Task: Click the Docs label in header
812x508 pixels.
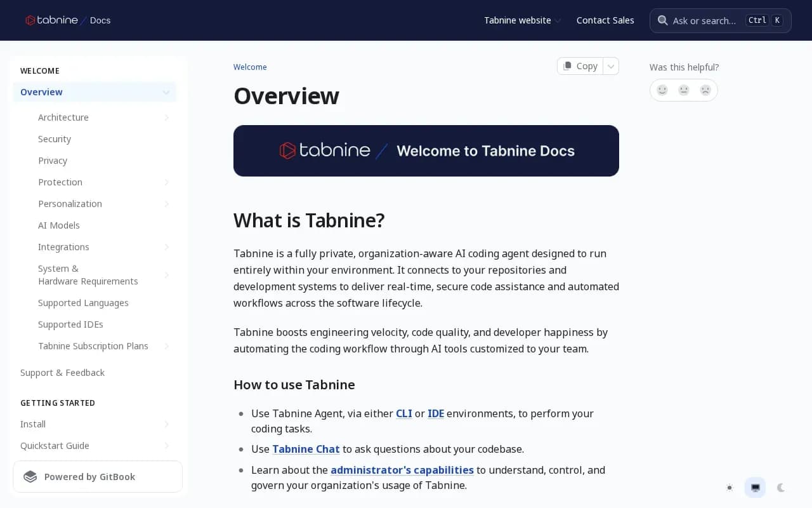Action: 100,20
